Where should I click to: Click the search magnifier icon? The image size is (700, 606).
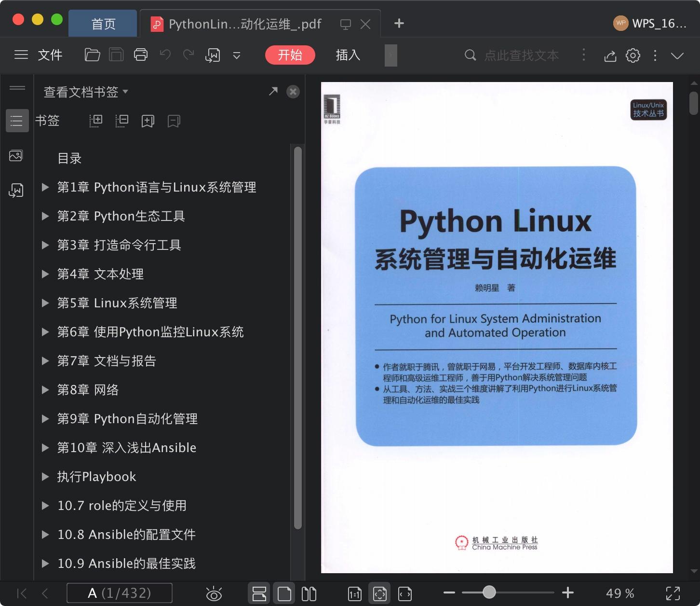[x=470, y=55]
